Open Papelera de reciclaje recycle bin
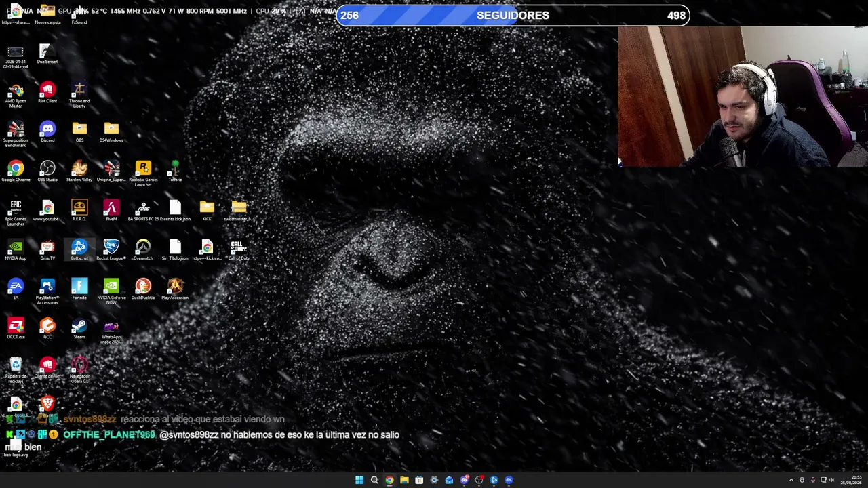The image size is (868, 488). [x=16, y=371]
